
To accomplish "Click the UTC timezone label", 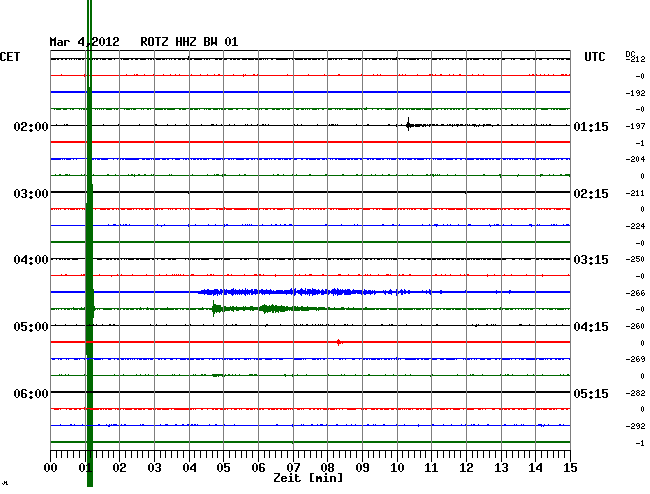I will [594, 57].
